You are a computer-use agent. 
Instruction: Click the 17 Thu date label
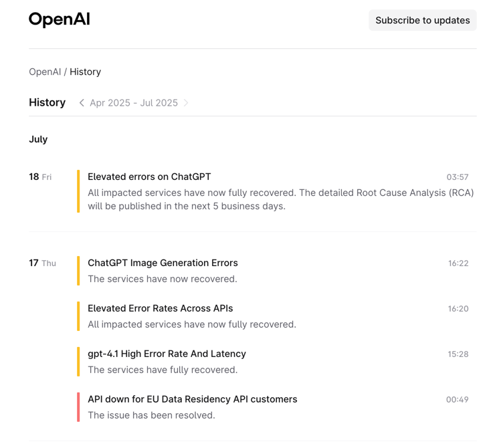[x=42, y=263]
